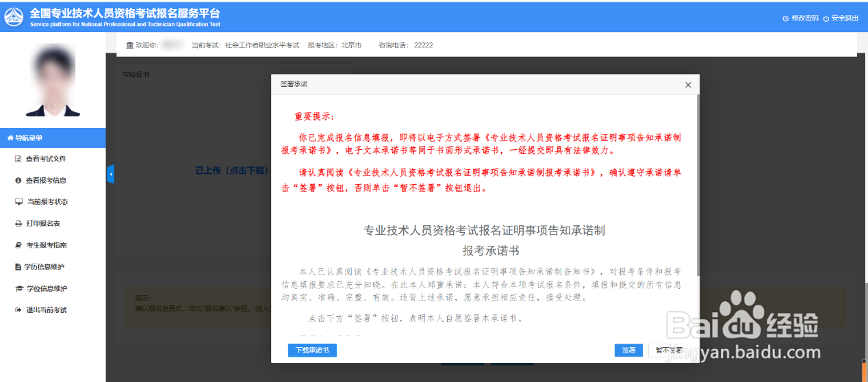868x382 pixels.
Task: Click the bank icon beside 欢迎你
Action: click(x=130, y=45)
